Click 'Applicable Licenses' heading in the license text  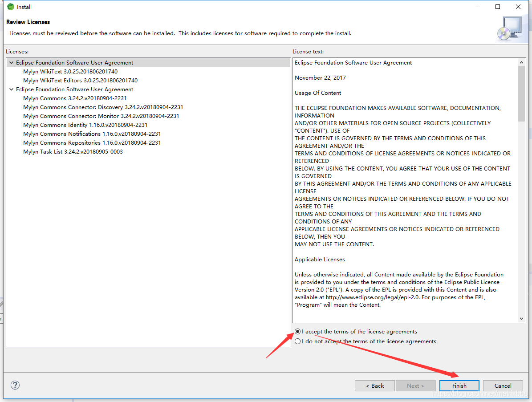[320, 259]
